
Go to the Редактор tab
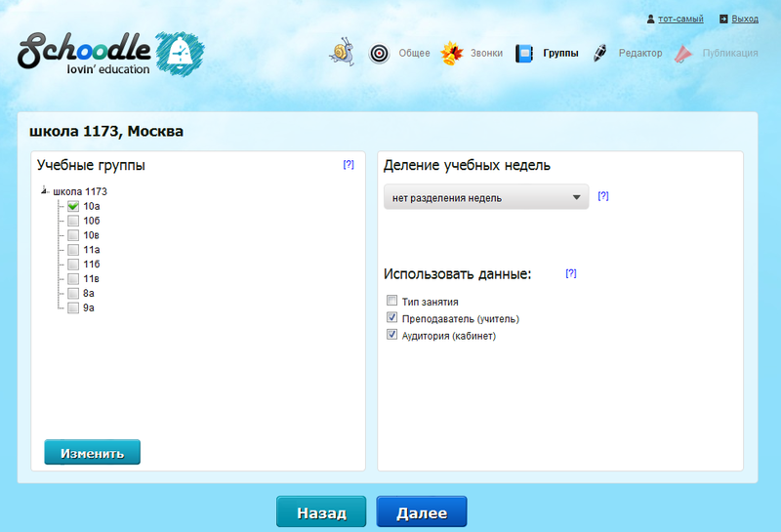pos(640,53)
